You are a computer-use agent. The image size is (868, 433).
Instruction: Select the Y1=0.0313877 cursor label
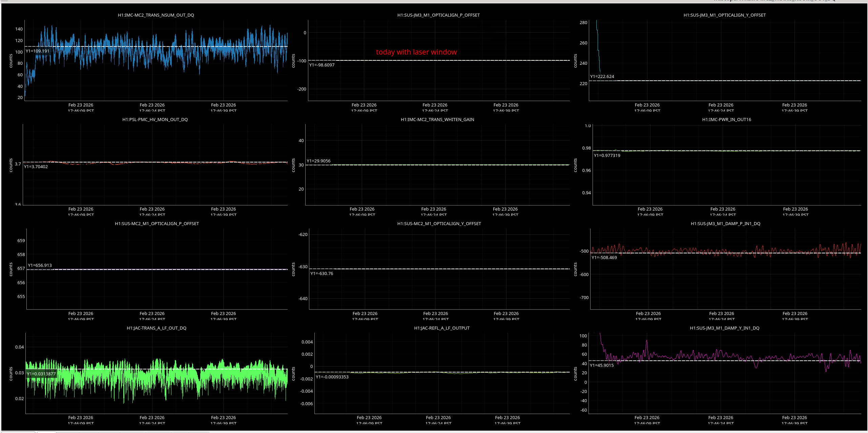tap(41, 374)
